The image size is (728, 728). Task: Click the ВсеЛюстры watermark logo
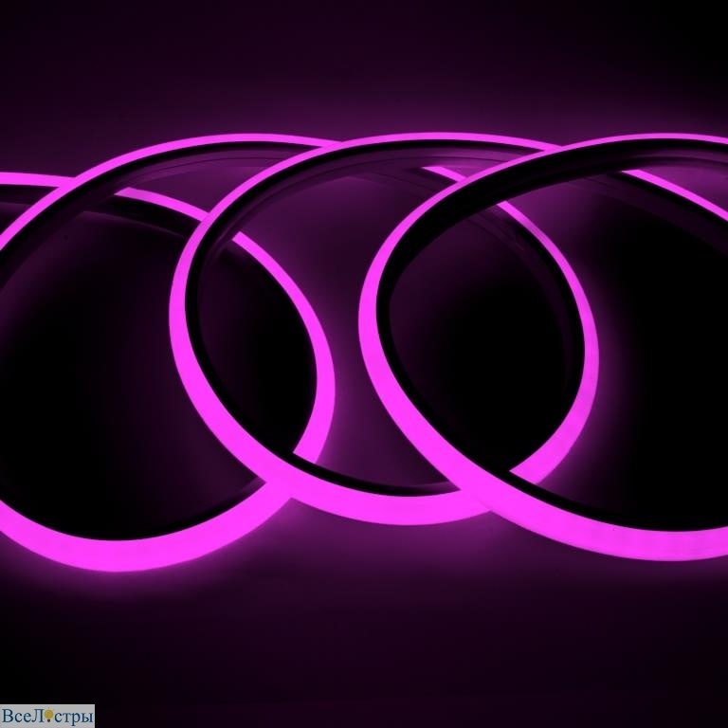click(47, 716)
